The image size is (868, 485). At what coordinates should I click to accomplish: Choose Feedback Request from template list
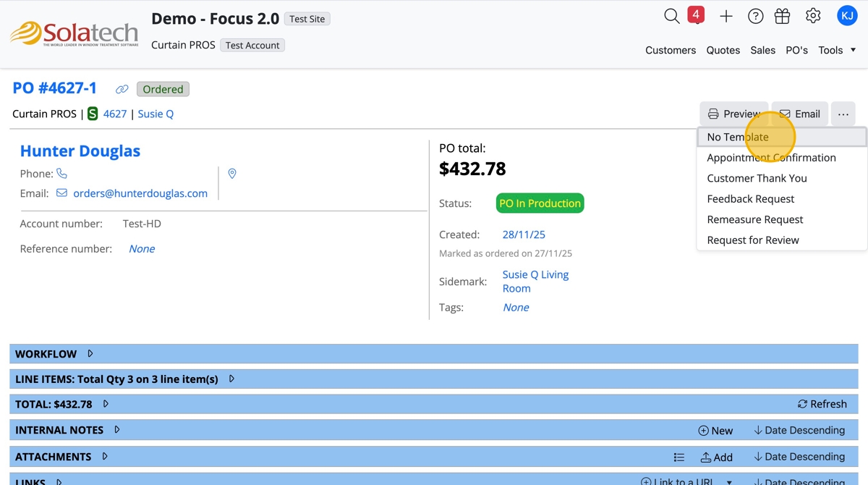click(x=750, y=199)
